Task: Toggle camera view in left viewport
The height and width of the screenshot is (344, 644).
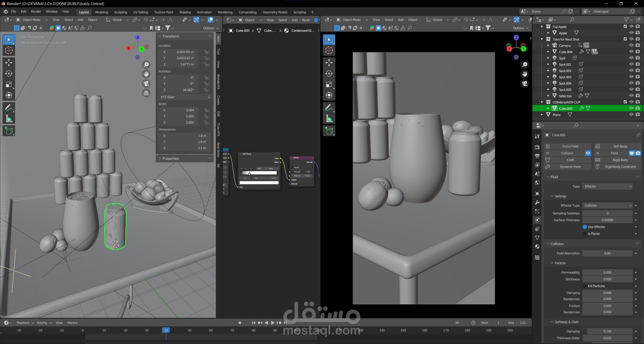Action: pyautogui.click(x=146, y=84)
